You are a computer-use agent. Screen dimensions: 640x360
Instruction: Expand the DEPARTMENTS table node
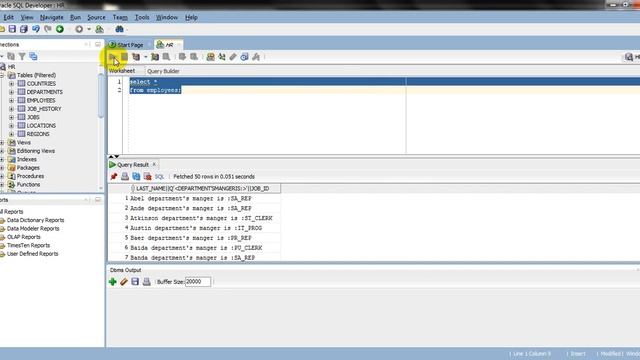[11, 92]
